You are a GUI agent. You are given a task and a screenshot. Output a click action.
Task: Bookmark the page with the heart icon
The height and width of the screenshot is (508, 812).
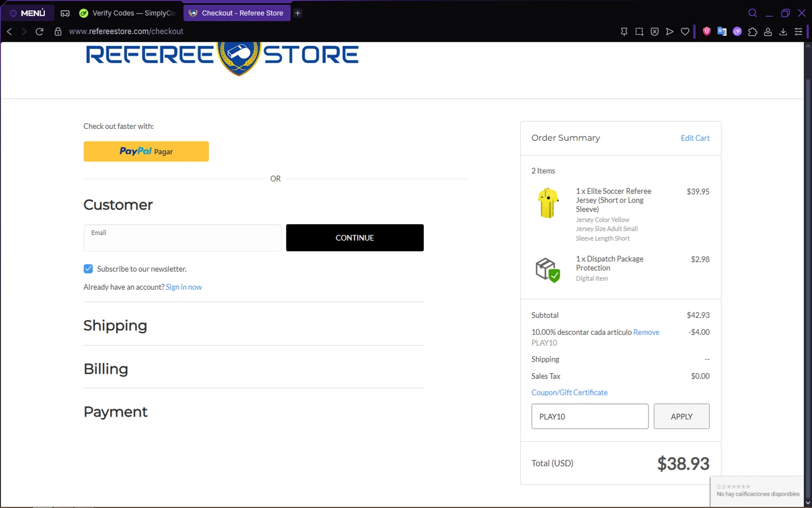click(685, 31)
